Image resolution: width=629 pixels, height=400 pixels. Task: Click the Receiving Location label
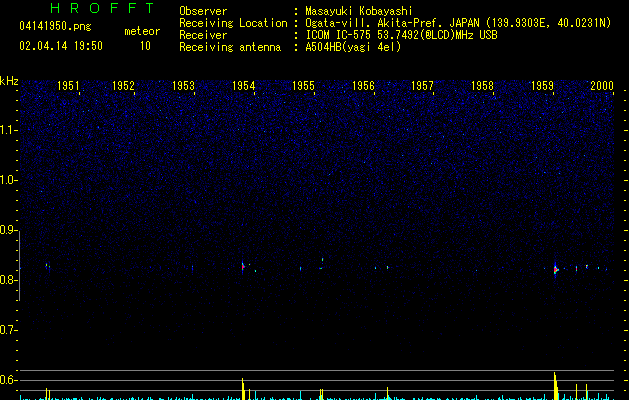pyautogui.click(x=233, y=23)
